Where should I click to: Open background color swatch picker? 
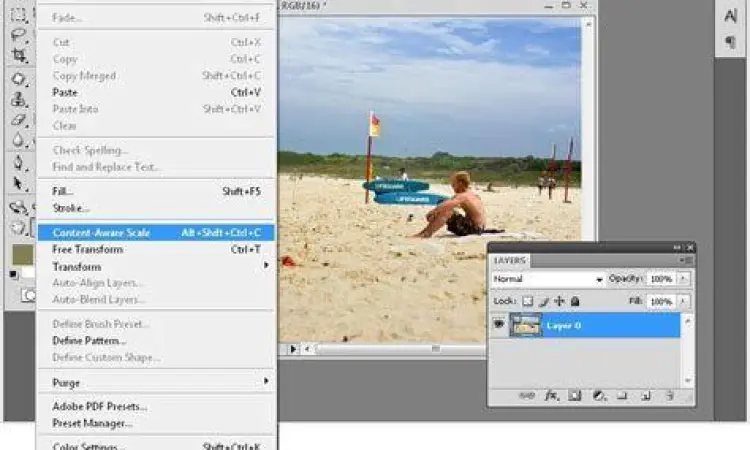pos(29,273)
